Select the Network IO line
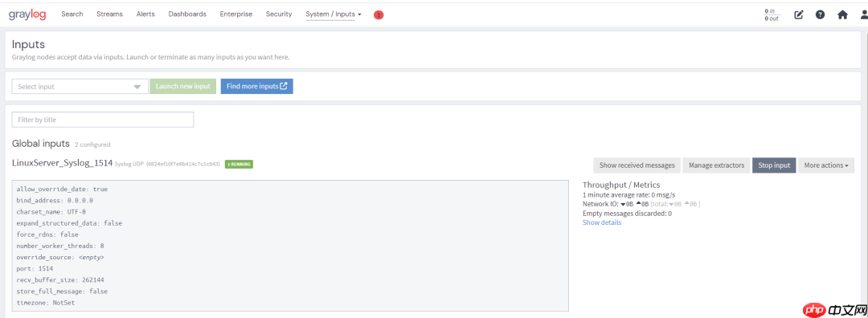868x318 pixels. 642,204
